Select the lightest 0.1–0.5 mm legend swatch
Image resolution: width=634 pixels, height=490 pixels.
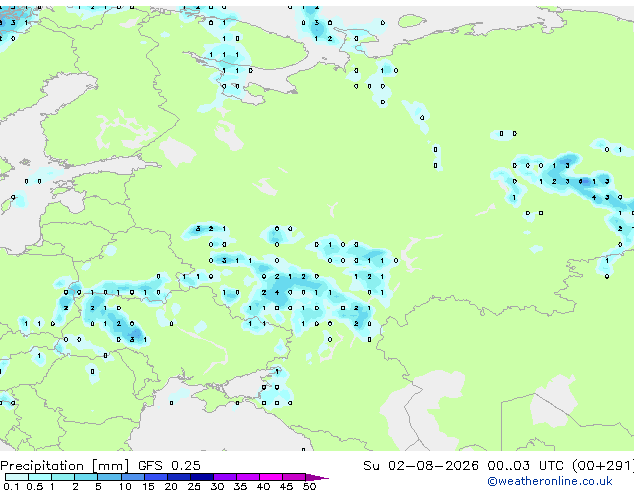pyautogui.click(x=17, y=477)
